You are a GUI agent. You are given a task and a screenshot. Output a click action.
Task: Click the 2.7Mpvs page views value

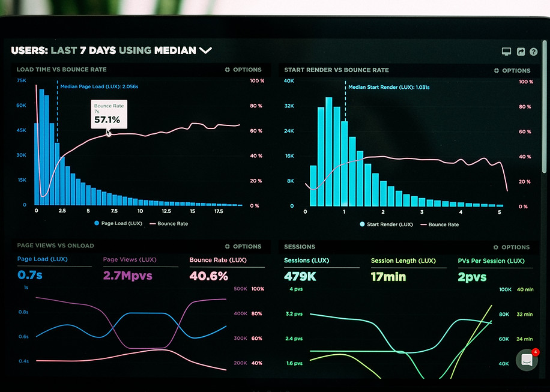(128, 276)
